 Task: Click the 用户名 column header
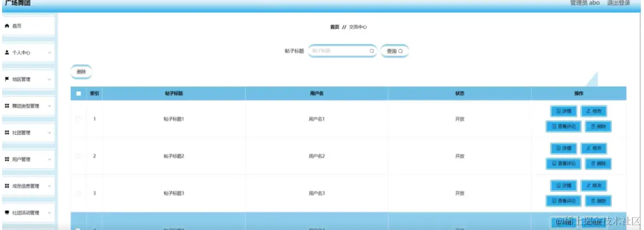click(x=316, y=93)
